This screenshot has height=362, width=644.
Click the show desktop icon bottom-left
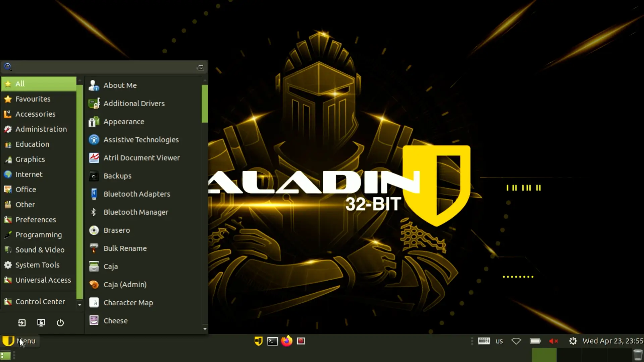[5, 355]
